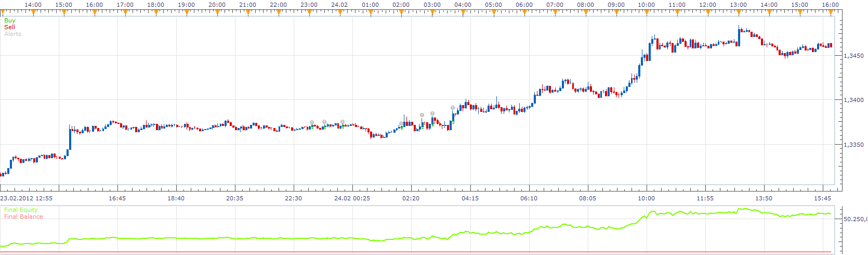Viewport: 868px width, 255px height.
Task: Select the orange marker under 01:00
Action: click(x=371, y=12)
